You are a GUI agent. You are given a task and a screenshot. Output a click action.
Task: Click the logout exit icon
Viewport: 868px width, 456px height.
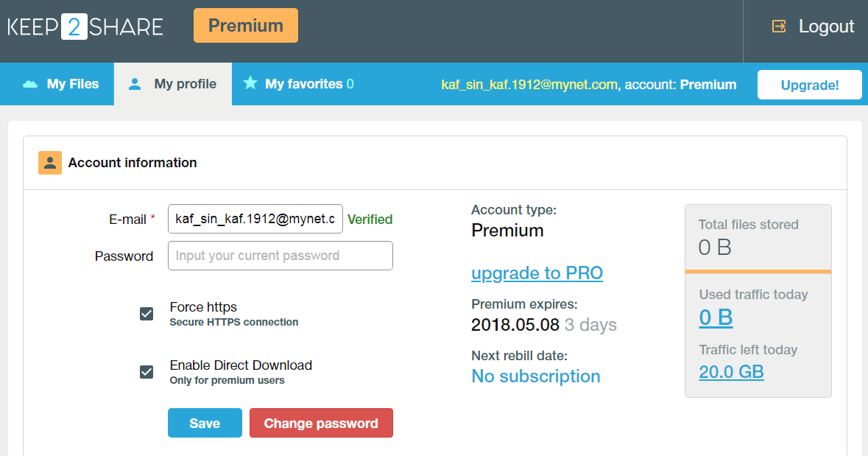click(x=778, y=26)
